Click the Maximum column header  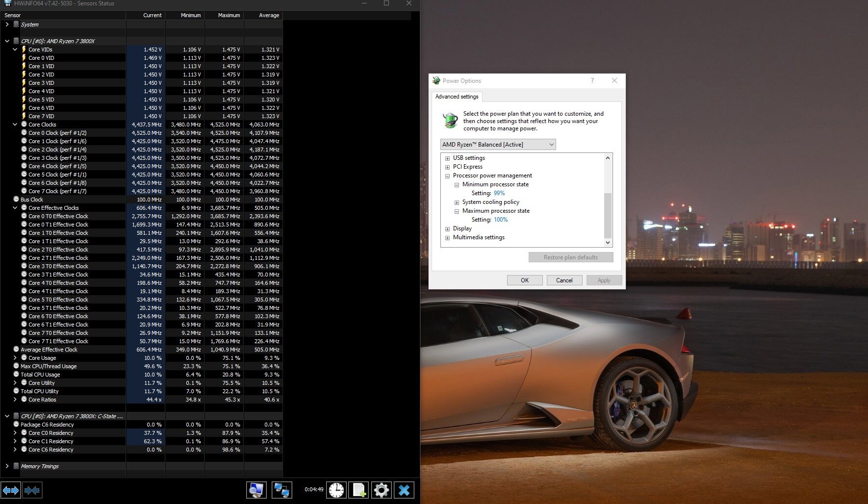pos(224,15)
